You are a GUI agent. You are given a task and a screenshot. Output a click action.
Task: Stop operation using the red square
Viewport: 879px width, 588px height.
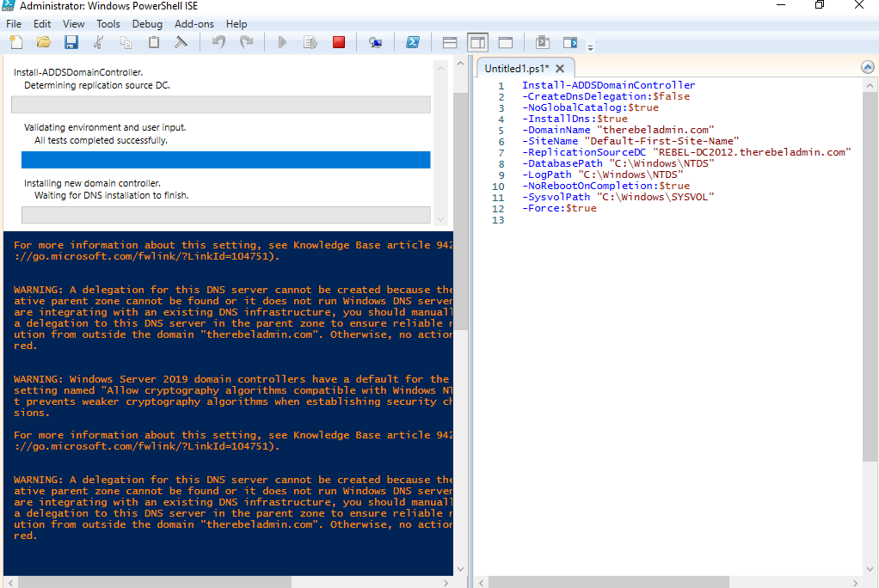point(339,43)
